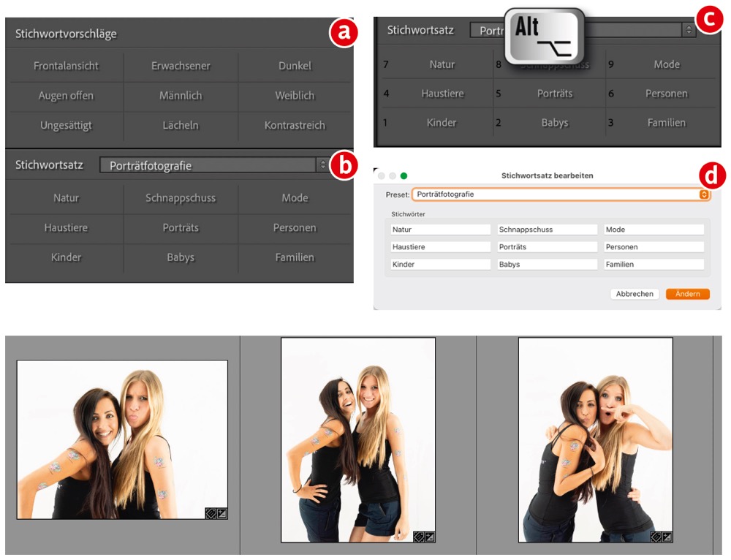
Task: Apply suggested keyword Lächeln
Action: pyautogui.click(x=181, y=126)
